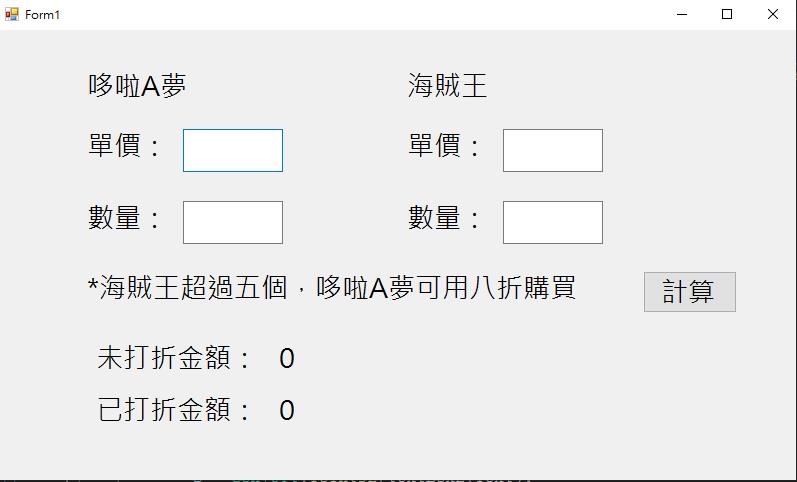Click the 計算 button

pos(689,292)
